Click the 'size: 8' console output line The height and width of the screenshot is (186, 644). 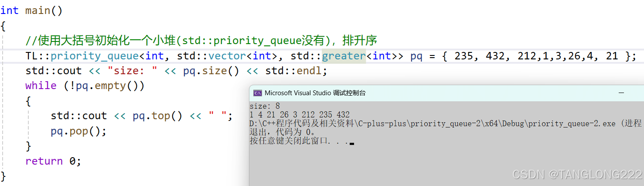pos(265,106)
